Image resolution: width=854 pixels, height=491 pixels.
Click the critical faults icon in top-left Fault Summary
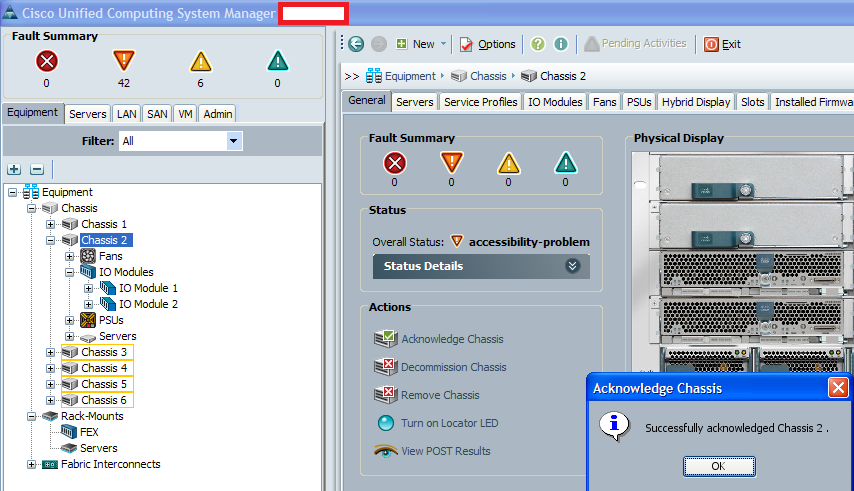[x=47, y=61]
